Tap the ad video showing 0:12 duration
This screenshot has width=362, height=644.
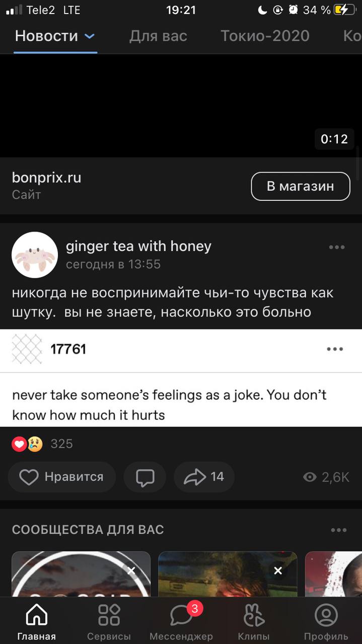(x=181, y=106)
